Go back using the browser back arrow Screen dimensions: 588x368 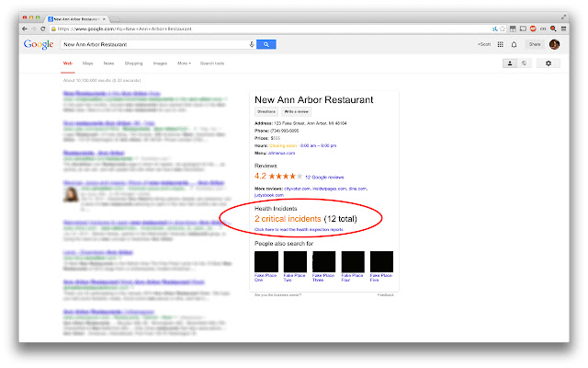pyautogui.click(x=25, y=29)
